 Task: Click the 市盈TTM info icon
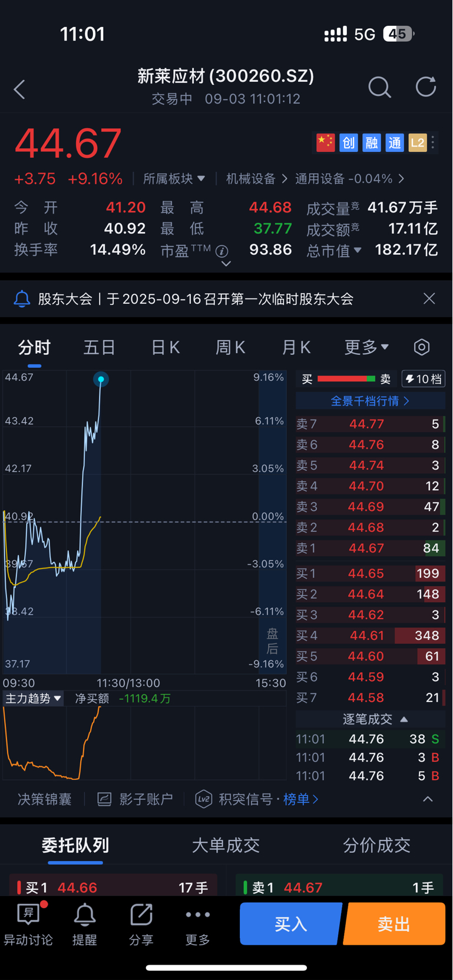[x=222, y=251]
